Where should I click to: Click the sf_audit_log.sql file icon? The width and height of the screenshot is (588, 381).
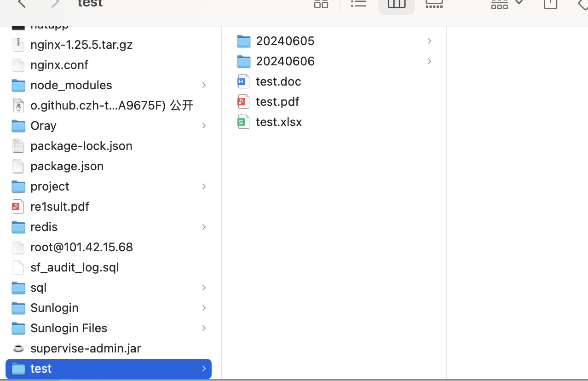[x=18, y=267]
